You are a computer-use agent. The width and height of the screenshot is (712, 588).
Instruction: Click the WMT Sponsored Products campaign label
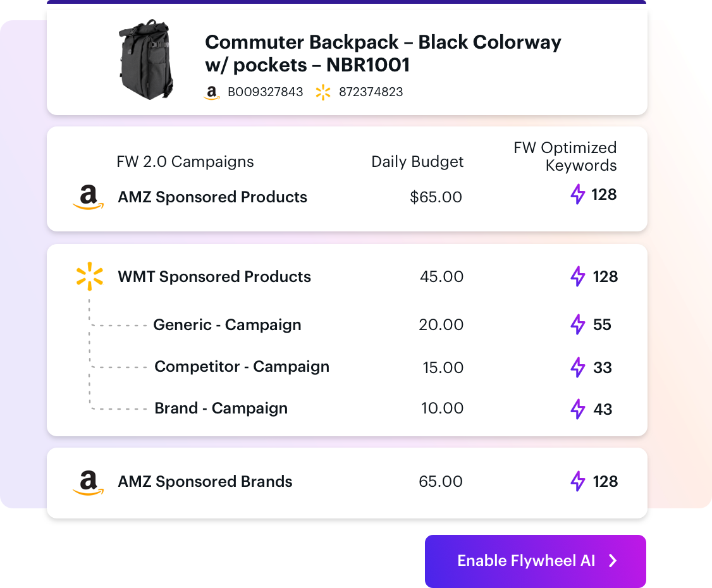[214, 276]
